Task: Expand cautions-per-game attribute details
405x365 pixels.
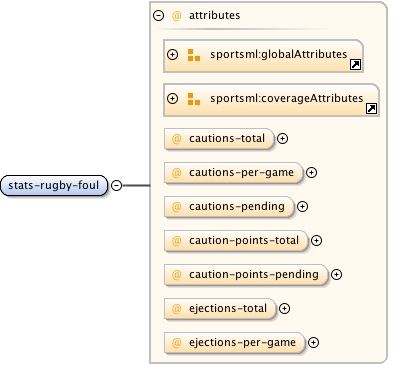Action: [x=311, y=172]
